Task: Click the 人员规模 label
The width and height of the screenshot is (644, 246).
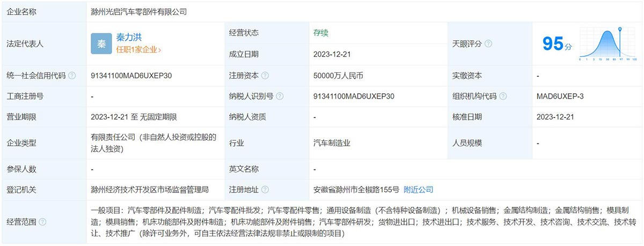Action: pyautogui.click(x=467, y=143)
